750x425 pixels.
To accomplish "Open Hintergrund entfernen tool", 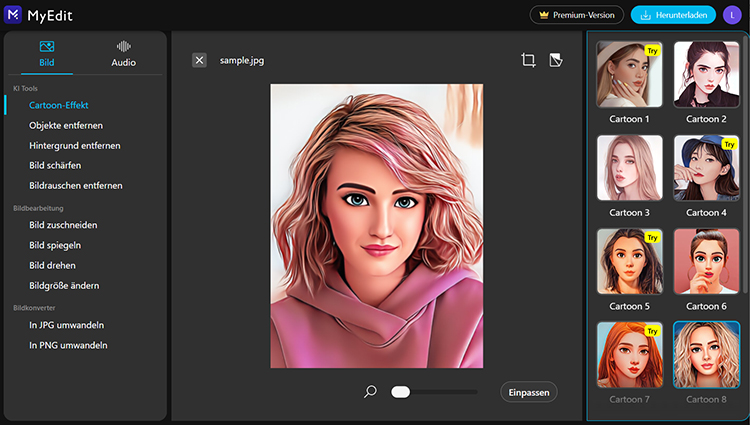I will coord(75,145).
